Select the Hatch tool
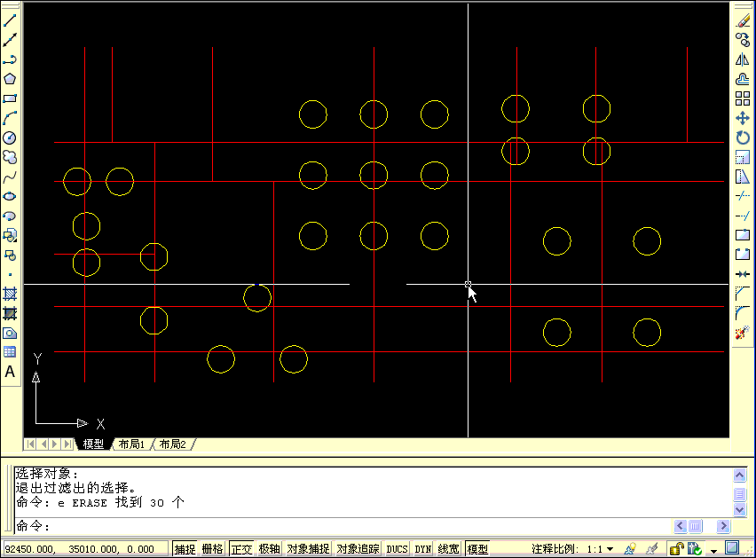The image size is (756, 558). 10,294
